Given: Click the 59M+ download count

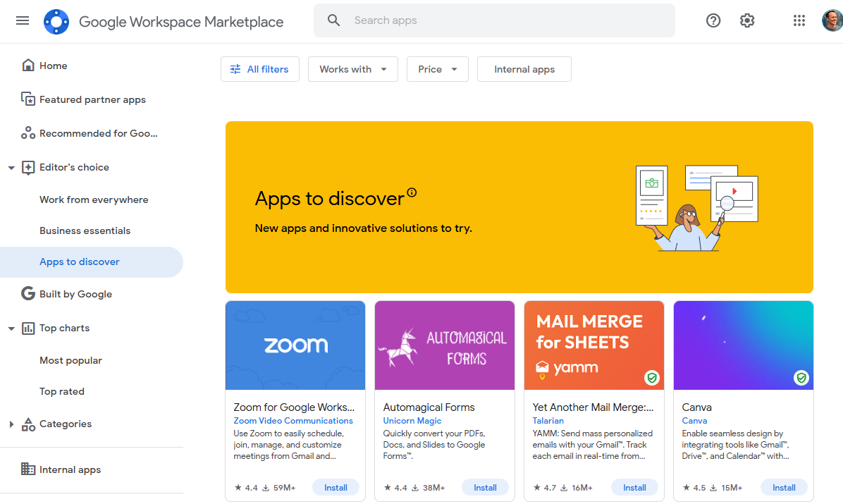Looking at the screenshot, I should pyautogui.click(x=284, y=488).
